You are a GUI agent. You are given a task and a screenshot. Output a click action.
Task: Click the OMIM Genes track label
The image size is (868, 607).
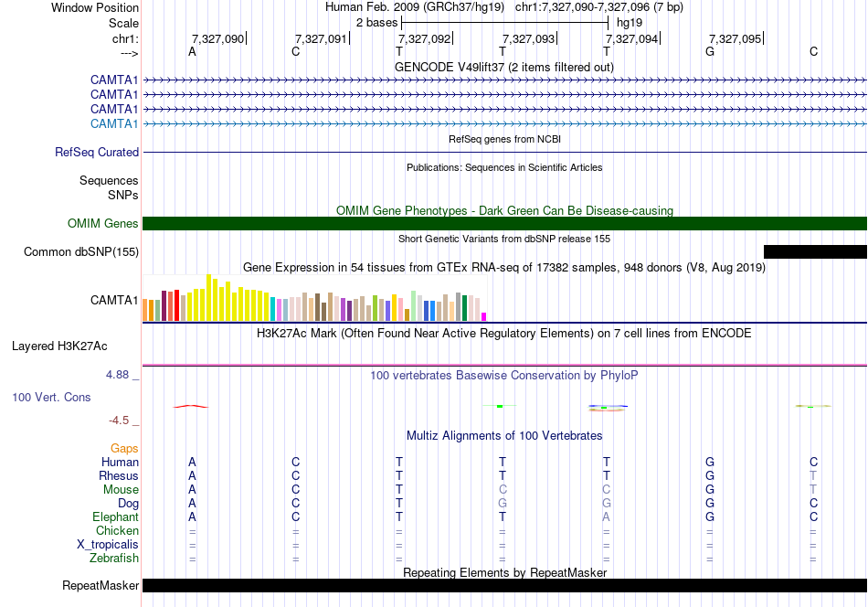(103, 224)
